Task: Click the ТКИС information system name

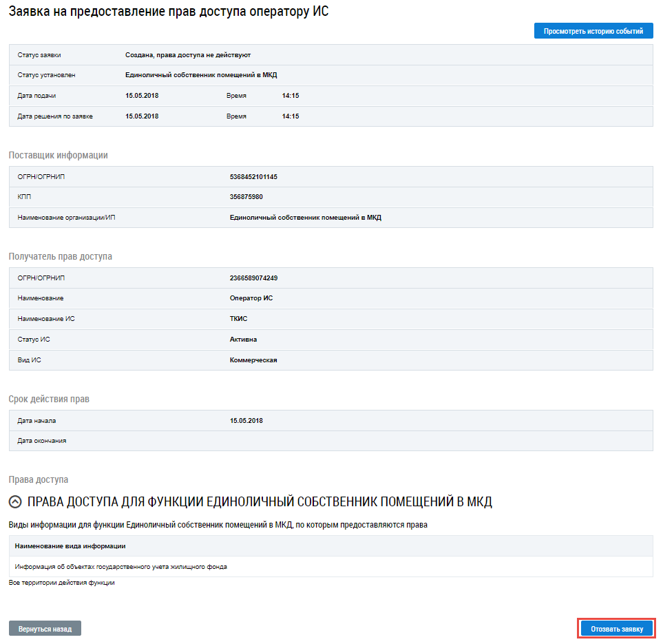Action: (238, 319)
